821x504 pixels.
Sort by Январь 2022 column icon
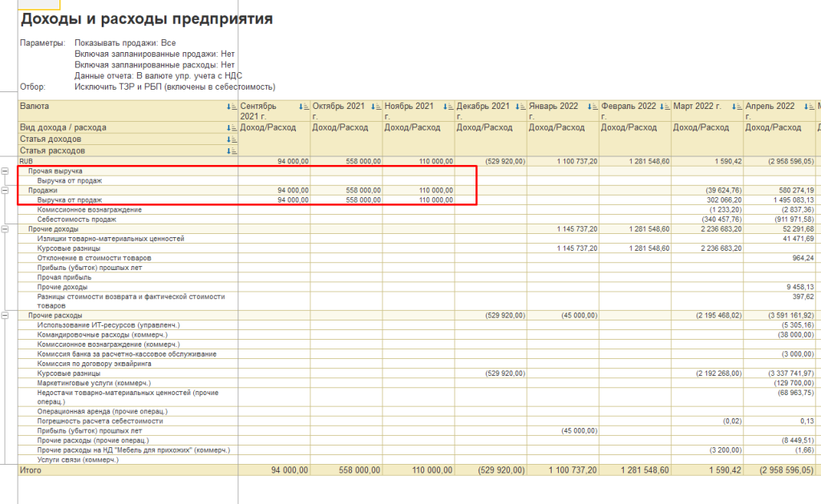(592, 107)
